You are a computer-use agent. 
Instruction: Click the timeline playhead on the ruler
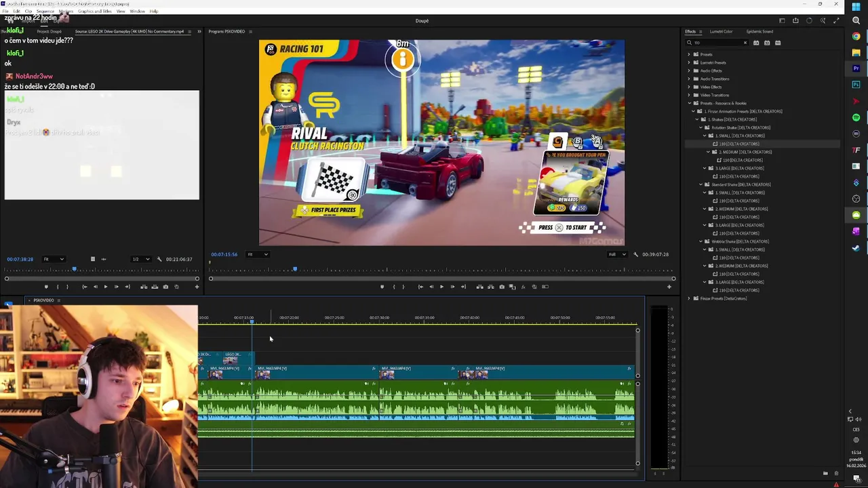point(252,321)
